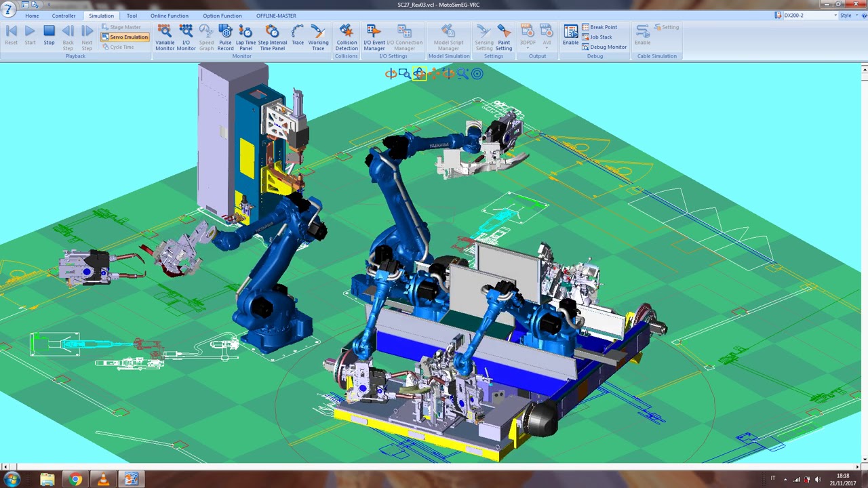The height and width of the screenshot is (488, 868).
Task: Click the MotoSim taskbar button
Action: coord(131,480)
